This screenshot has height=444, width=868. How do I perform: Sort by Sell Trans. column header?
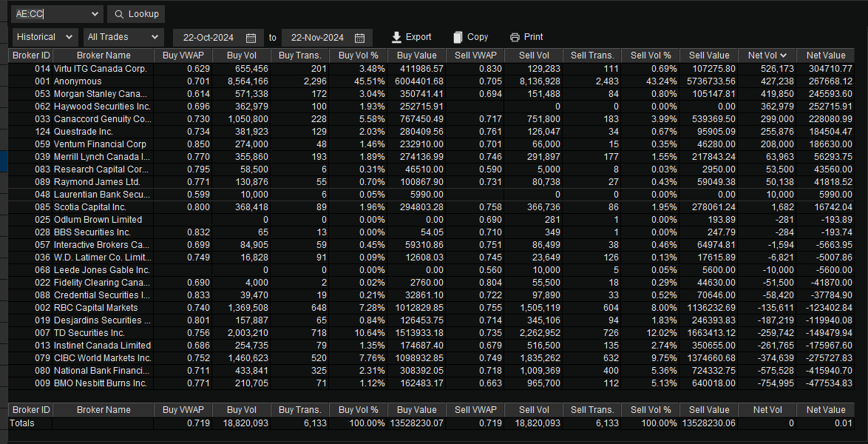[592, 55]
